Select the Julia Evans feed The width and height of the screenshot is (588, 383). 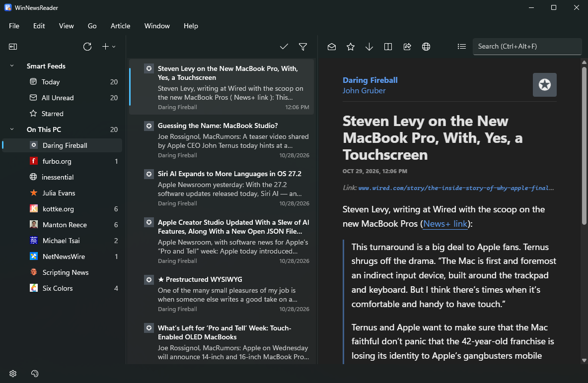point(62,193)
